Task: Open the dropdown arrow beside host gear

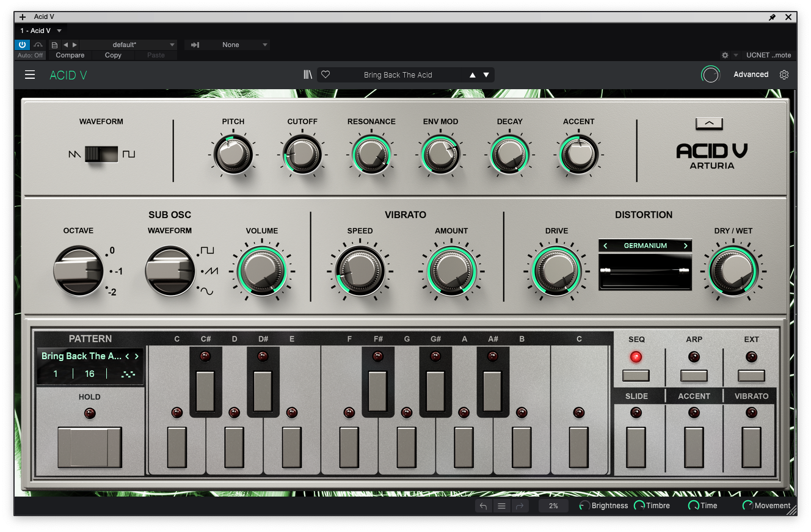Action: pyautogui.click(x=736, y=55)
